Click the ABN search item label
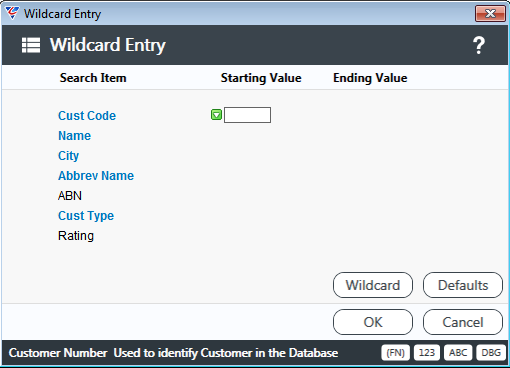The image size is (510, 368). click(x=70, y=196)
